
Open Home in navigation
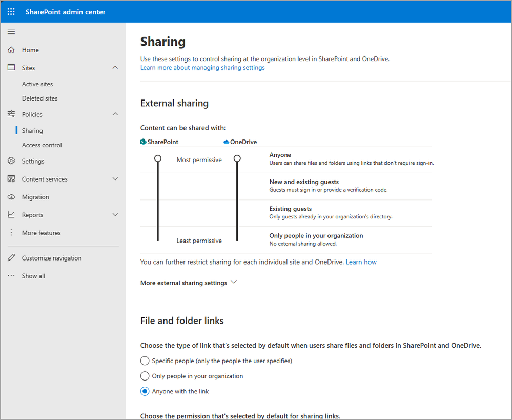click(30, 50)
